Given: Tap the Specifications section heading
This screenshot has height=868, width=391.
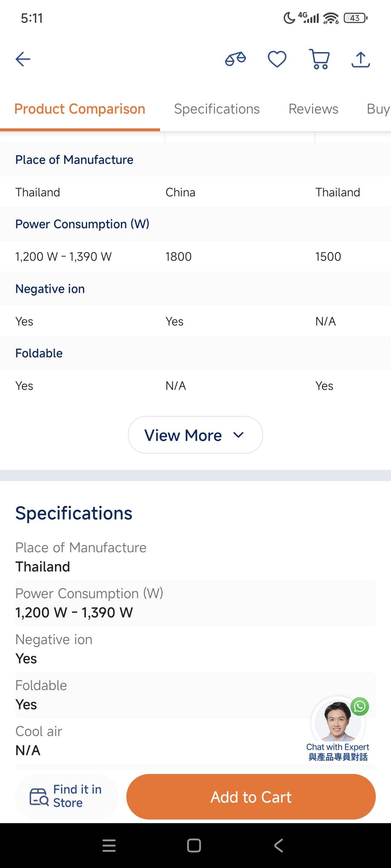Looking at the screenshot, I should click(74, 513).
